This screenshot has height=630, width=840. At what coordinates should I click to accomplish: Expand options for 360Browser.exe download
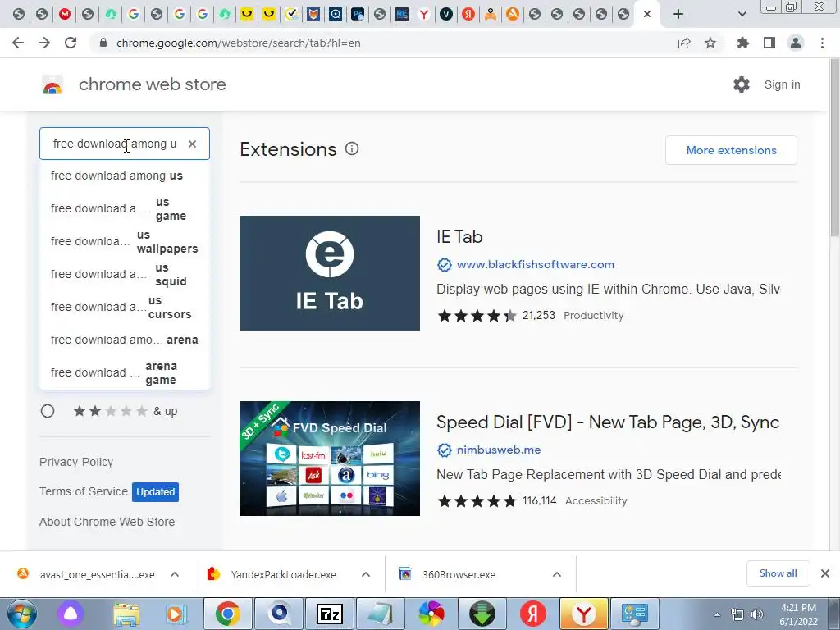tap(557, 574)
